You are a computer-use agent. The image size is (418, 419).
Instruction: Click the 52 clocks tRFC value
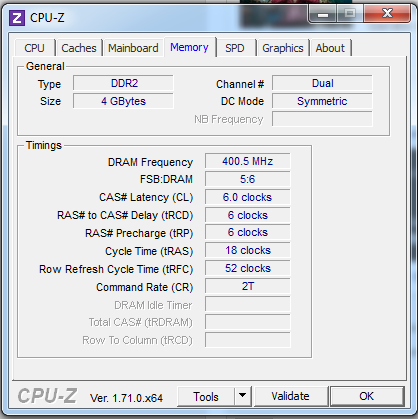point(248,268)
